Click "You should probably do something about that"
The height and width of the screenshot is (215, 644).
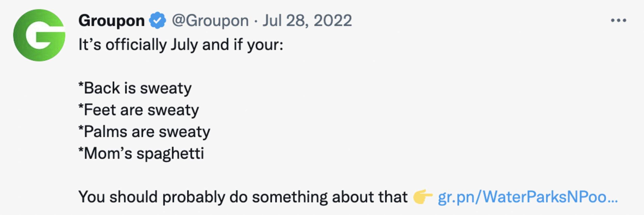(x=243, y=197)
